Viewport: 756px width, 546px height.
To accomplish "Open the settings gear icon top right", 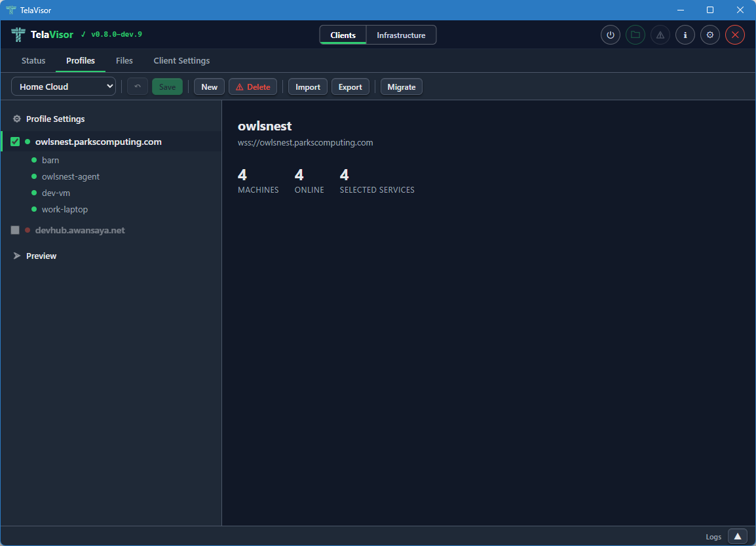I will (709, 35).
